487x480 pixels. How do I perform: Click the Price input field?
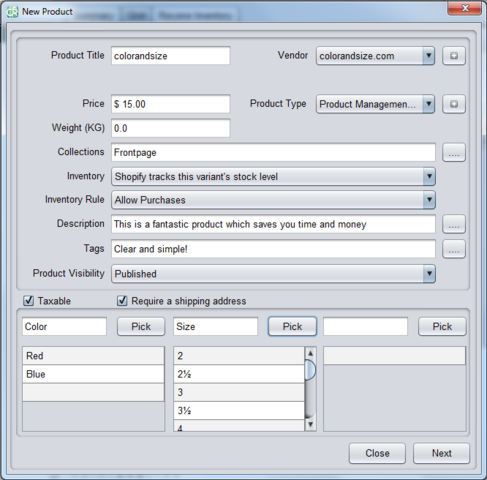171,104
